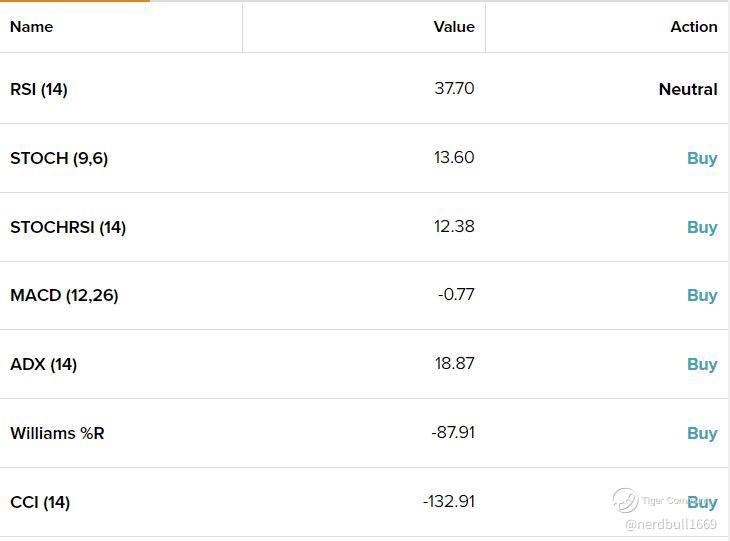
Task: Click the RSI (14) indicator name
Action: click(39, 89)
